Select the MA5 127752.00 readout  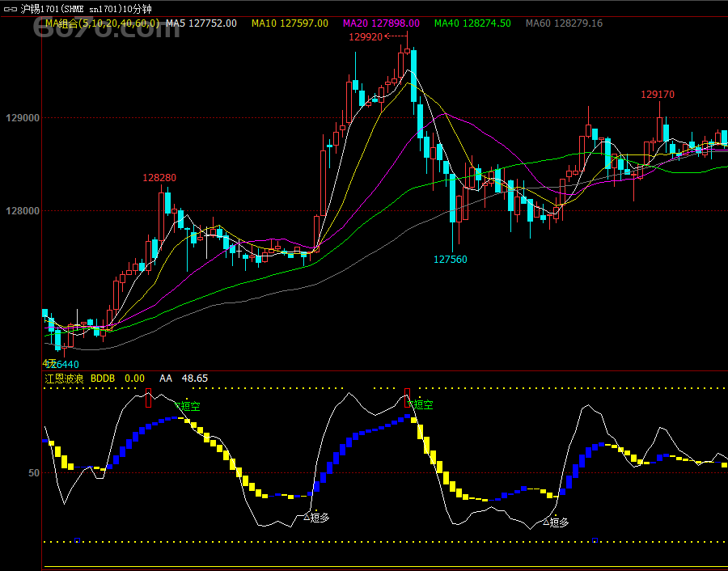click(201, 23)
